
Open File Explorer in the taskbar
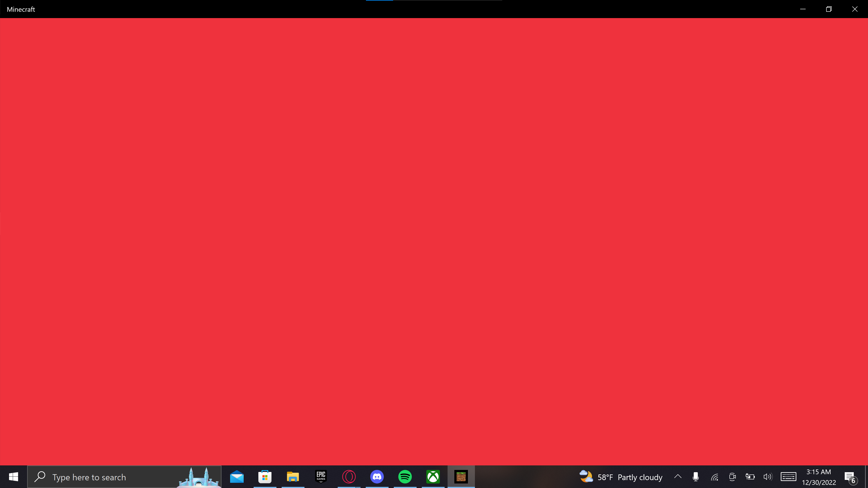293,477
